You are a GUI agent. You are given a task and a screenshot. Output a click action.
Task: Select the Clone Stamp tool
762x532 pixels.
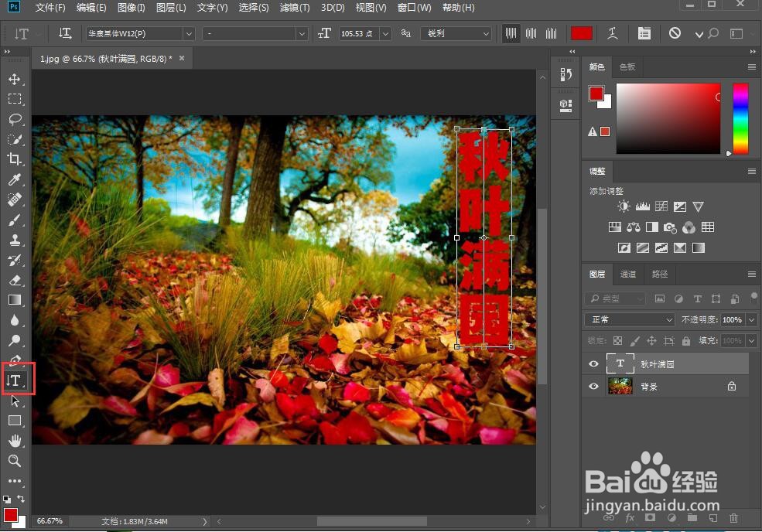point(14,240)
